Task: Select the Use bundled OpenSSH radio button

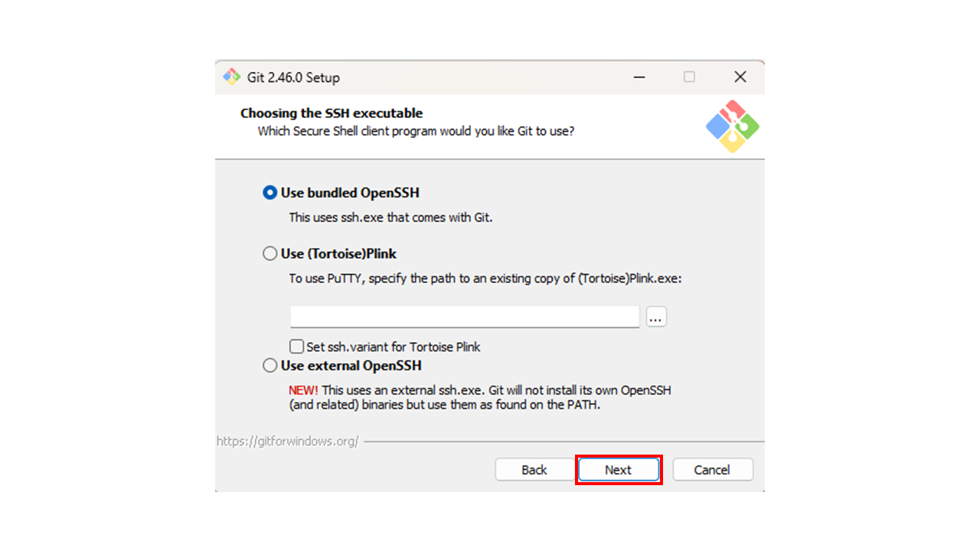Action: click(x=269, y=193)
